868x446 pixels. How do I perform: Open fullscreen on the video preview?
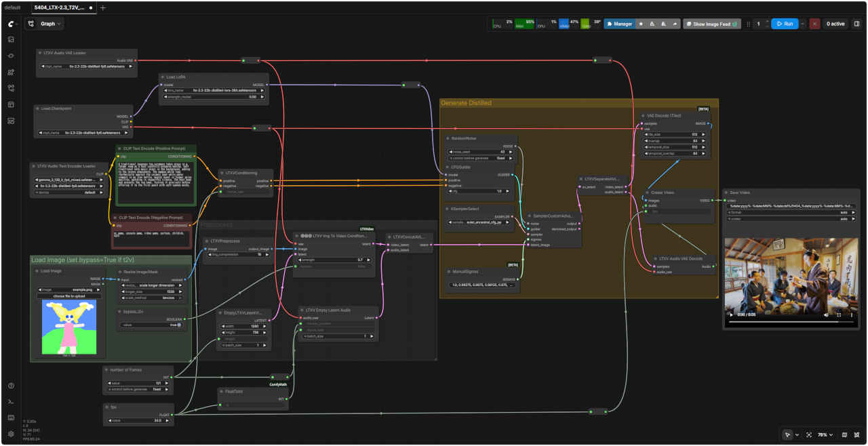coord(839,315)
